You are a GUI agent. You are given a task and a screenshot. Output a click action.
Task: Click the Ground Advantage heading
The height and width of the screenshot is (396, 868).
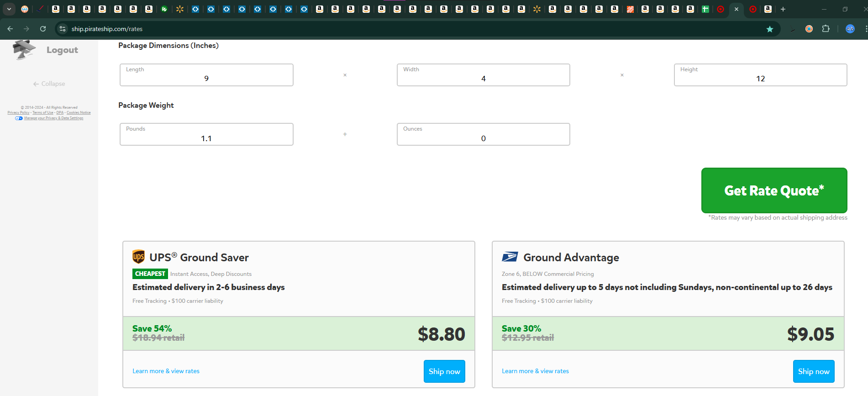click(571, 257)
